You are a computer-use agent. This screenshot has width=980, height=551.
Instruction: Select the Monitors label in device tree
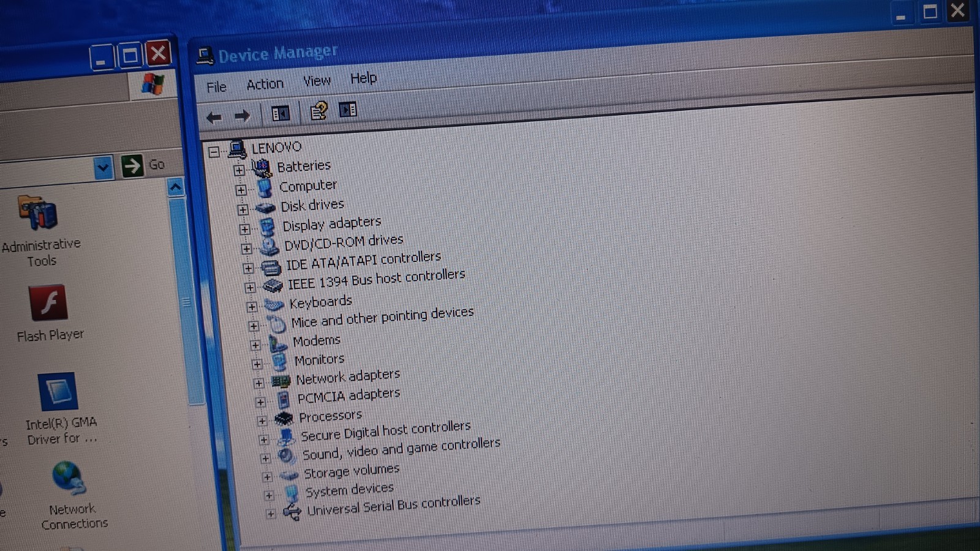coord(319,359)
